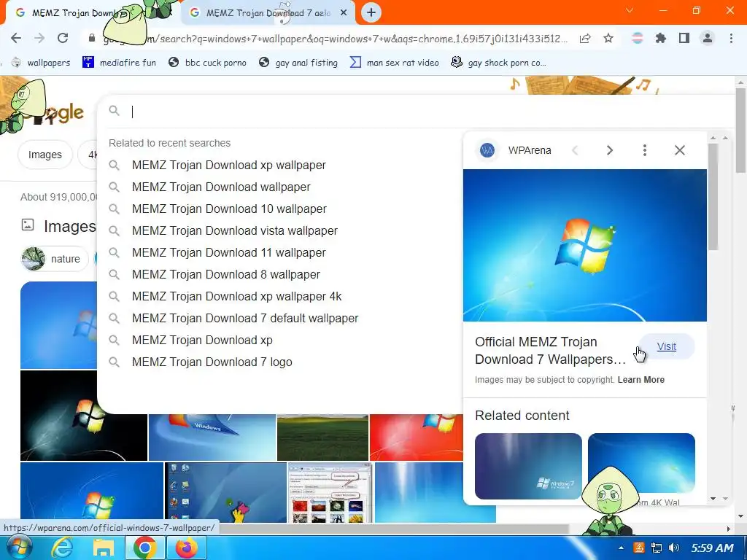Screen dimensions: 747x560
Task: Open the wallpapers bookmark
Action: [x=41, y=63]
